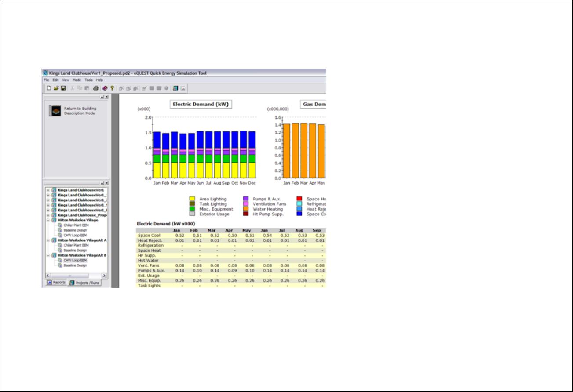Click the Print toolbar icon
Viewport: 573px width, 392px height.
tap(95, 88)
